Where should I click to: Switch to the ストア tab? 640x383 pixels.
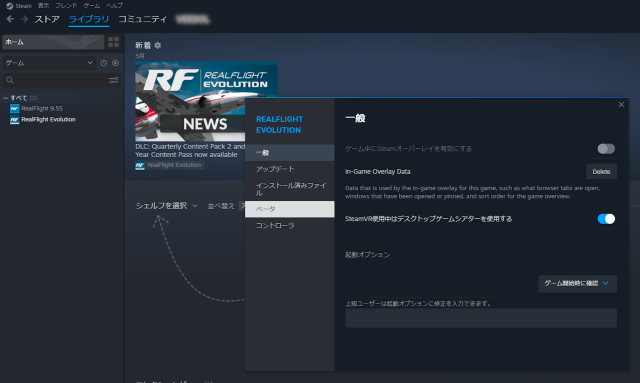47,19
